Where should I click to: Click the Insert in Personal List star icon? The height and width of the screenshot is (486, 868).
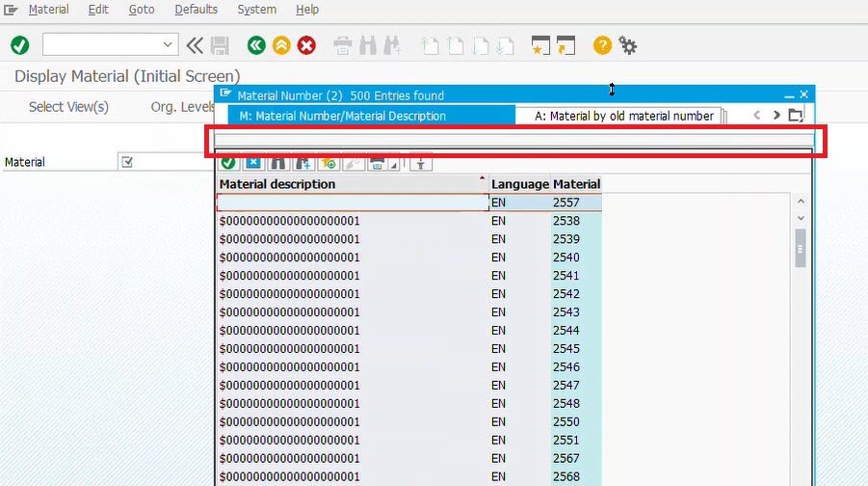[328, 163]
